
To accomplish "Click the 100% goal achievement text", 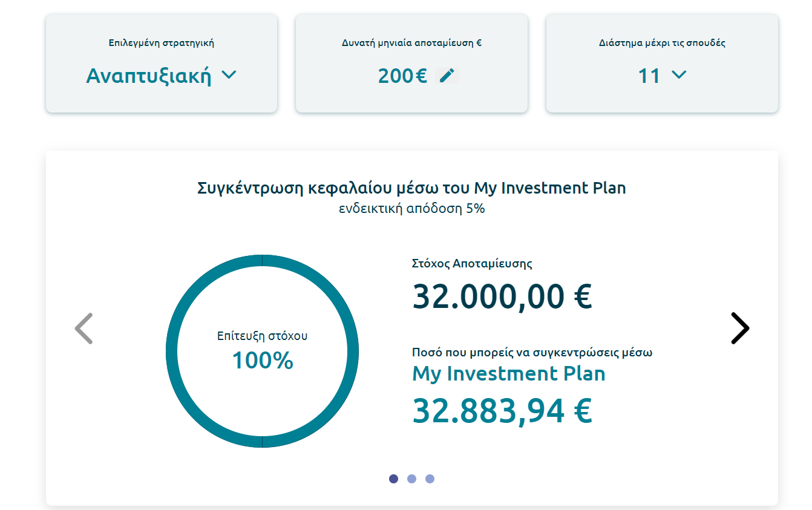I will pos(263,361).
